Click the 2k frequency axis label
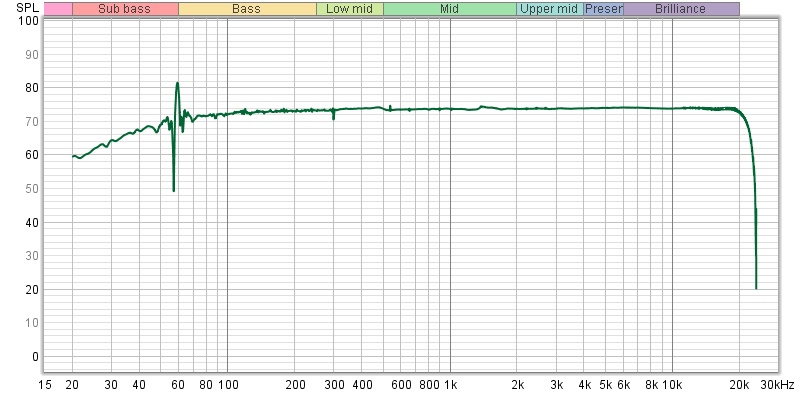This screenshot has width=800, height=397. [518, 385]
